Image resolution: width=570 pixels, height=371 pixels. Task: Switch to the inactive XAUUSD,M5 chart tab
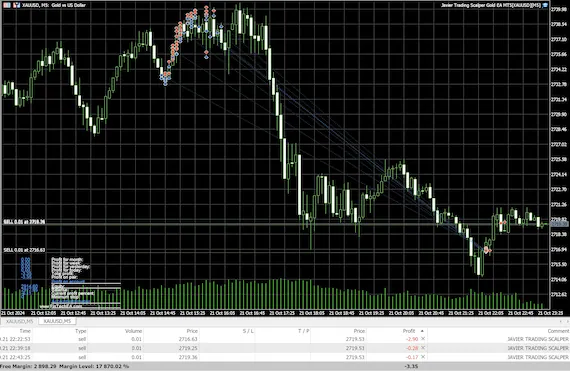click(x=19, y=321)
